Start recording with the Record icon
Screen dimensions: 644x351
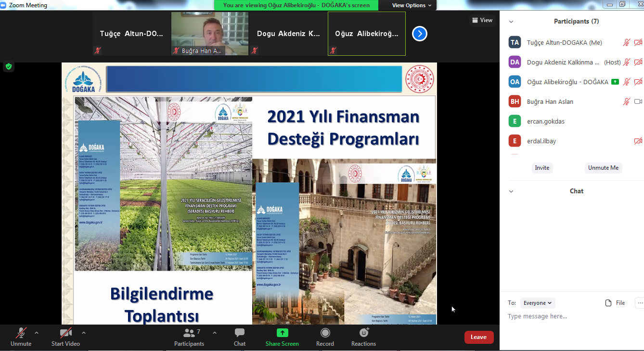coord(325,333)
